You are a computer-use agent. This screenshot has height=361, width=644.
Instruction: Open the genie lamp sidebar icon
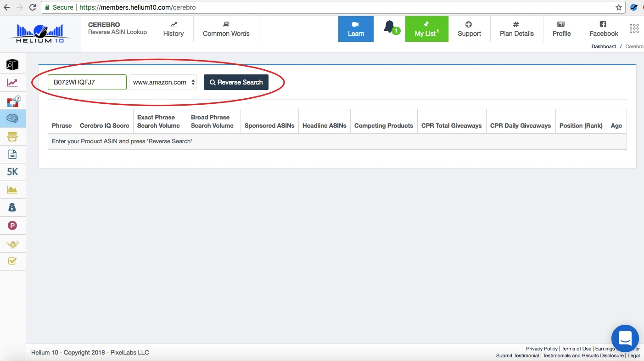[12, 244]
